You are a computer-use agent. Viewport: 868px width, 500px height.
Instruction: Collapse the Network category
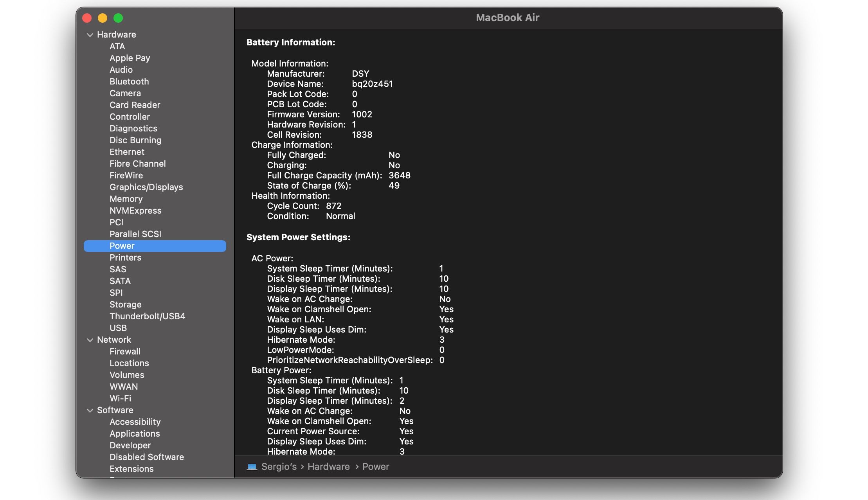(89, 340)
